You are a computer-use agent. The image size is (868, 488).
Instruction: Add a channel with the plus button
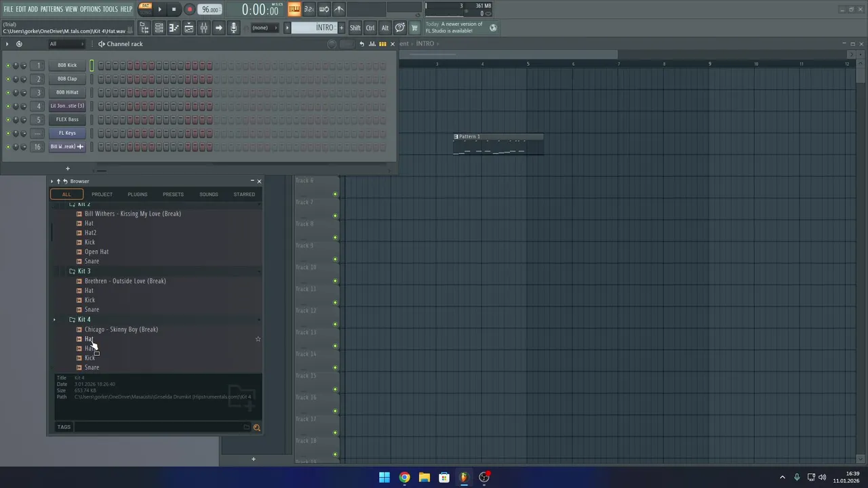67,168
